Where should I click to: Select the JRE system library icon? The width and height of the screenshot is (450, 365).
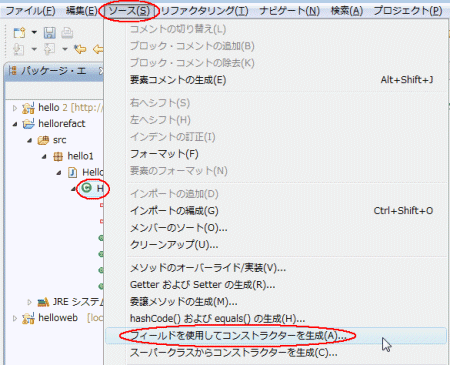coord(43,302)
